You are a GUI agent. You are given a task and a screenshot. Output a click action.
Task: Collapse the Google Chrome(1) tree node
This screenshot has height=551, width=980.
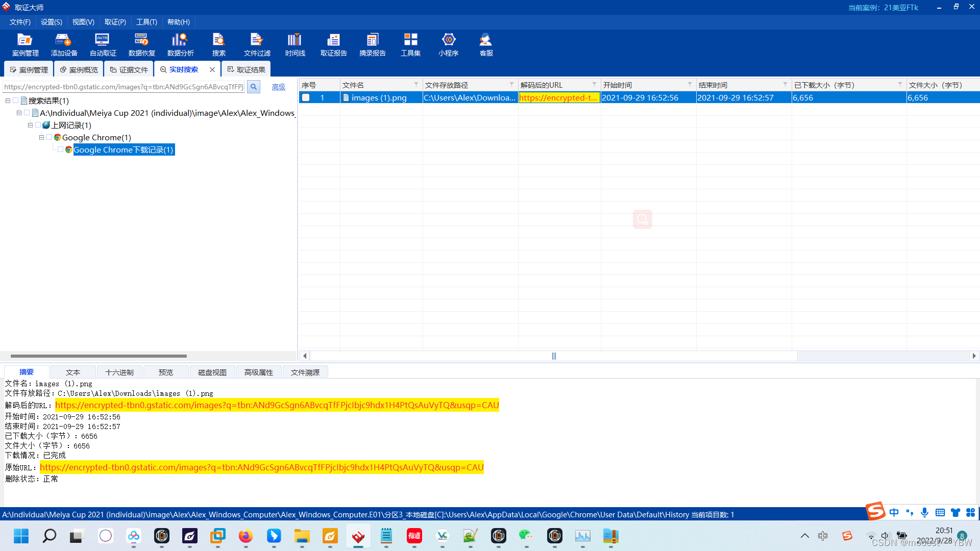coord(41,137)
